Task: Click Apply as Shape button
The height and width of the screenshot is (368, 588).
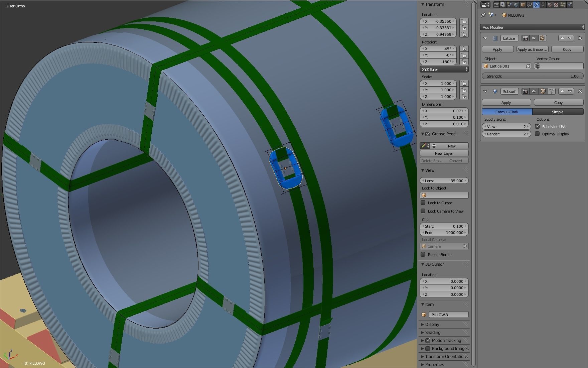Action: [532, 49]
